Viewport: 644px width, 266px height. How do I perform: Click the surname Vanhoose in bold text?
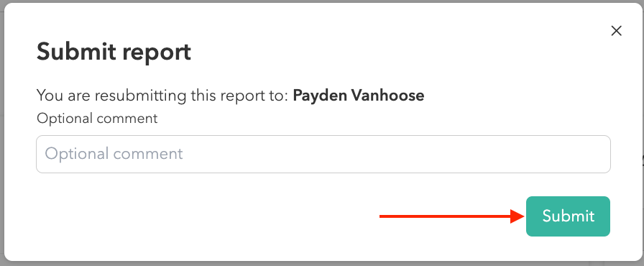click(x=387, y=95)
